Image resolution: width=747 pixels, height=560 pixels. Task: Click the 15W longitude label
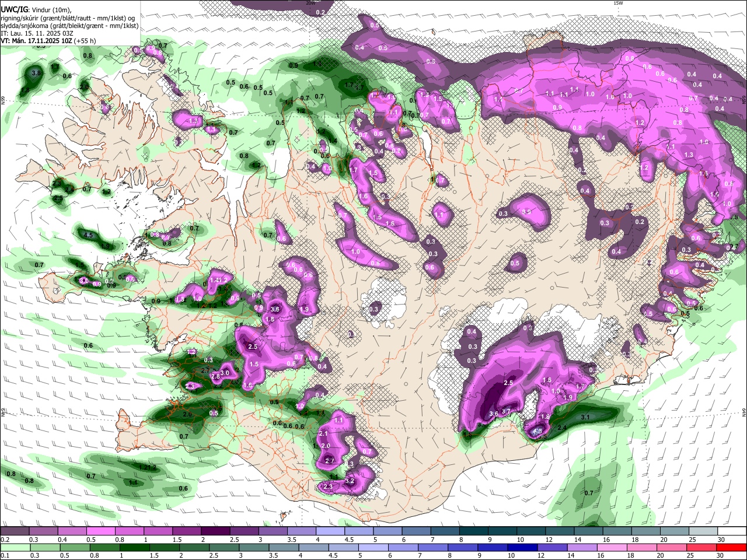(618, 3)
